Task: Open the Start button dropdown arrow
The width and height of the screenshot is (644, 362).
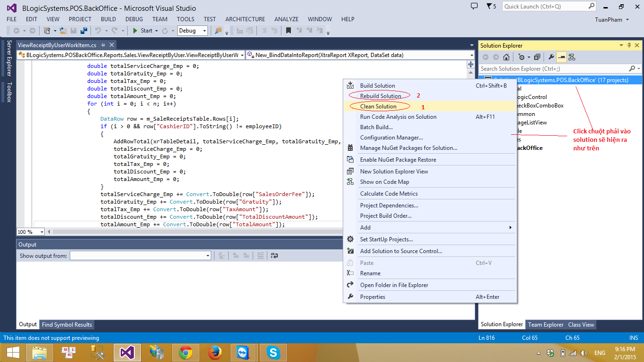Action: (x=157, y=31)
